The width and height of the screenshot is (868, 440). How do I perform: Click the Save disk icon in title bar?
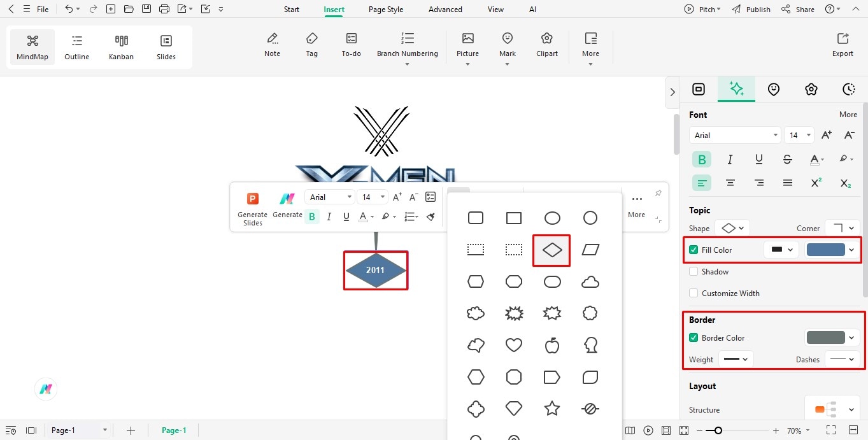click(146, 10)
